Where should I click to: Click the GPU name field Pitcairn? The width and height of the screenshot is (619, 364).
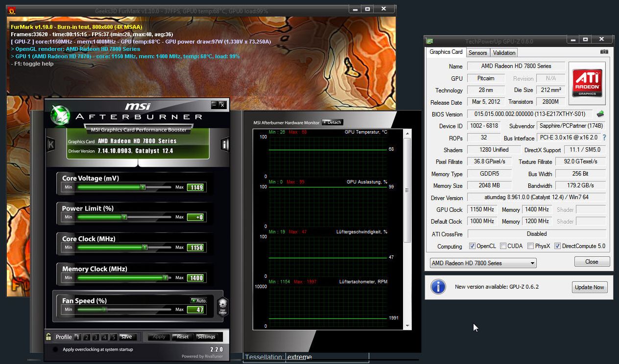[x=486, y=78]
